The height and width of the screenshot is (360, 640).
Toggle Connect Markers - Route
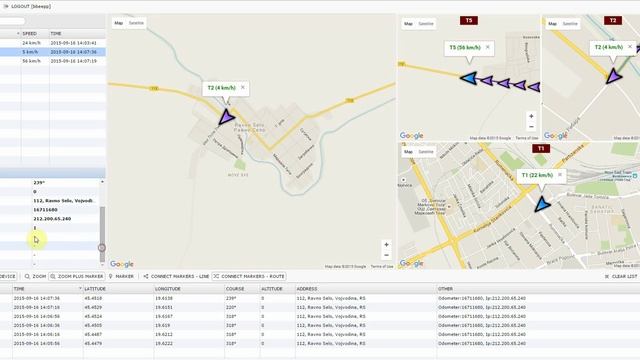tap(249, 276)
